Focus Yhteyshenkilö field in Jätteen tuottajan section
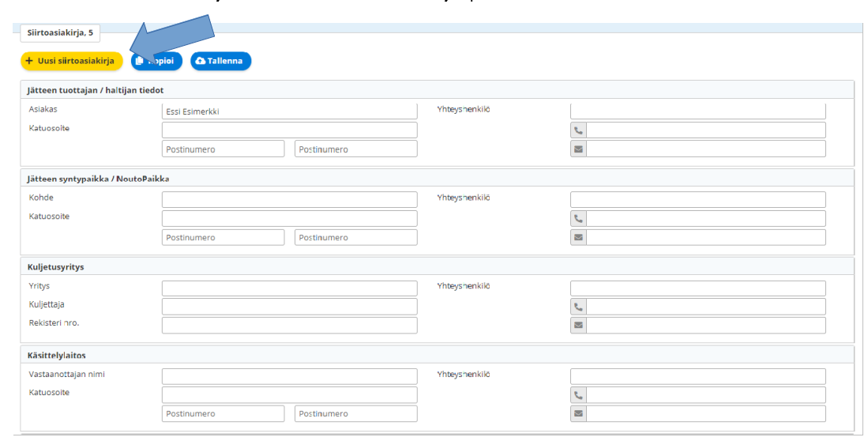 click(x=698, y=111)
